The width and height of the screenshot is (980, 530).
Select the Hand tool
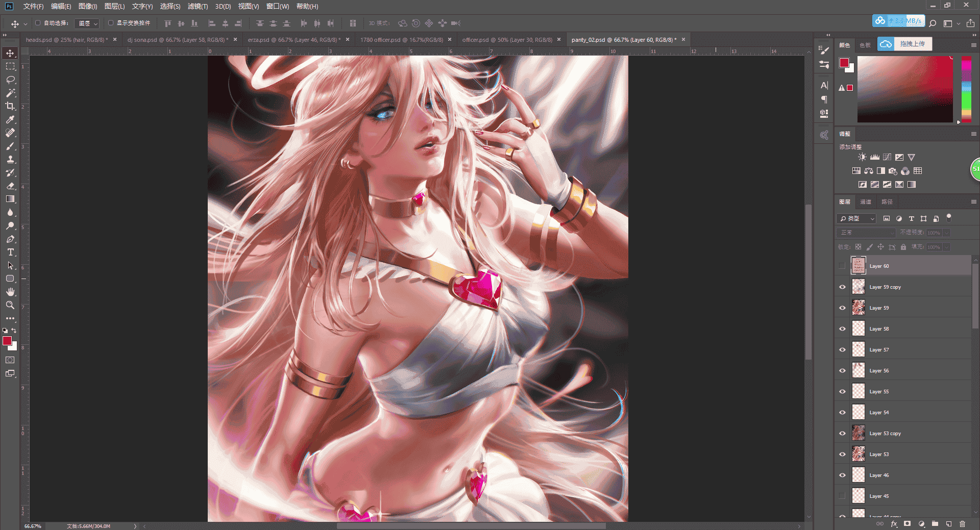(x=10, y=292)
